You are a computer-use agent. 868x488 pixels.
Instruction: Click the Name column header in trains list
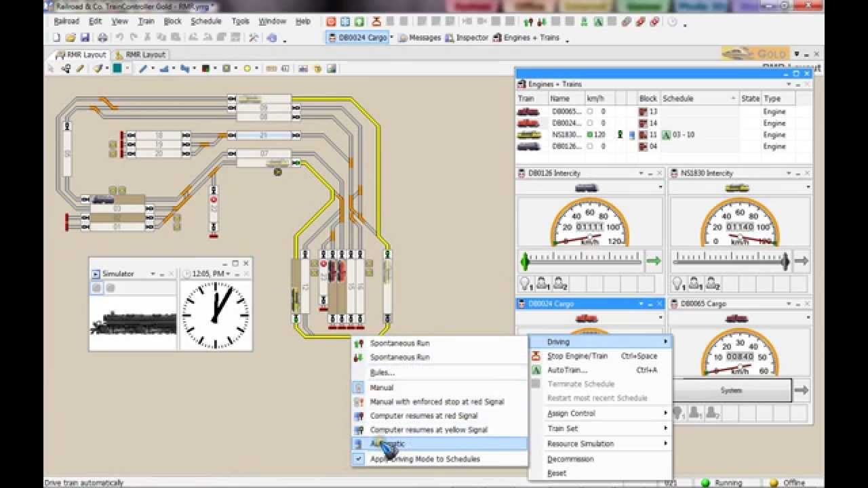[566, 98]
